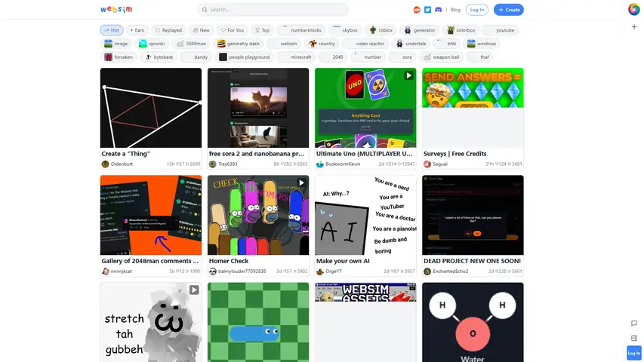This screenshot has height=362, width=644.
Task: Open the websim home logo
Action: pos(116,10)
